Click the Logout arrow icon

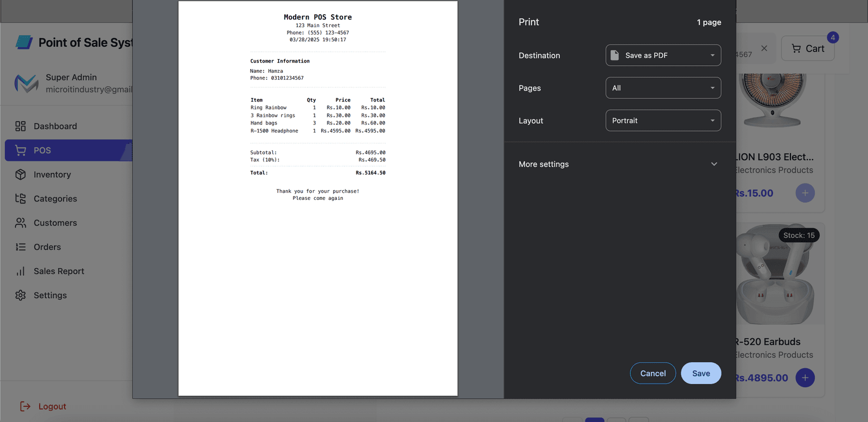[x=25, y=406]
